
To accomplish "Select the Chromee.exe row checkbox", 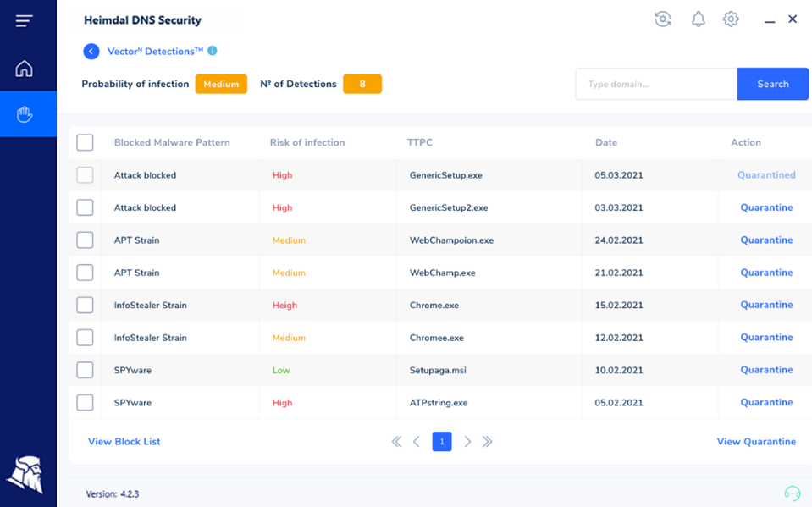I will [x=85, y=338].
